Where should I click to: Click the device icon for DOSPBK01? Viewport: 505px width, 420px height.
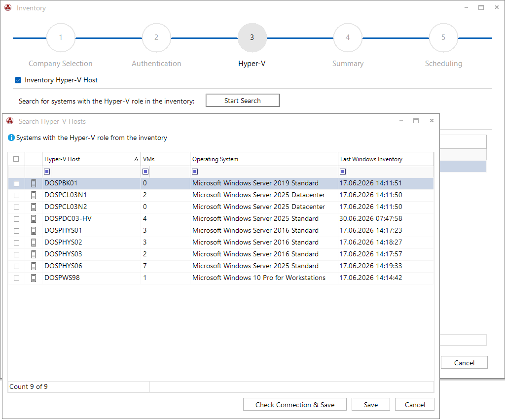coord(34,183)
